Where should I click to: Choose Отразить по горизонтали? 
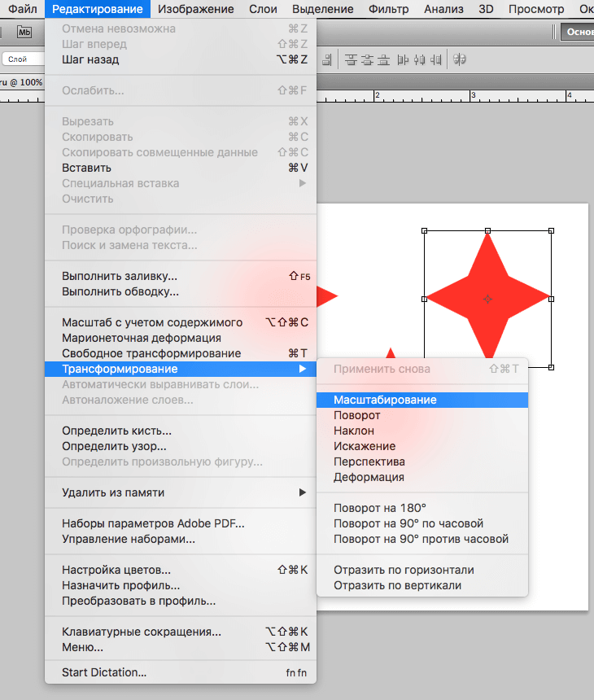pos(404,570)
